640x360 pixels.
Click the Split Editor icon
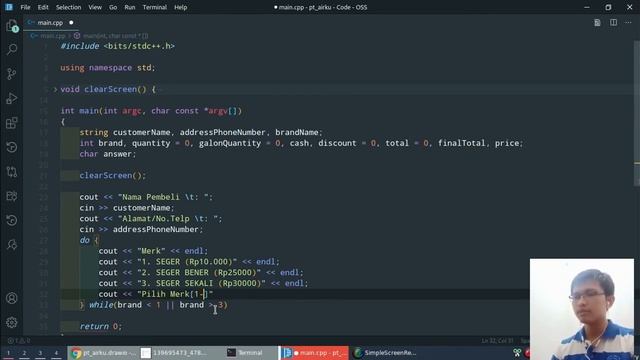[613, 23]
